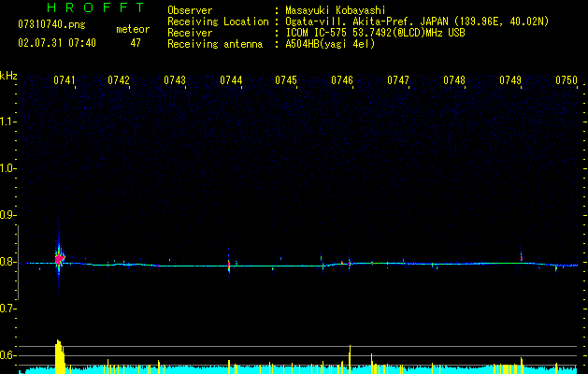Click the 0.6 kHz axis label
Screen dimensions: 588x374
tap(7, 355)
